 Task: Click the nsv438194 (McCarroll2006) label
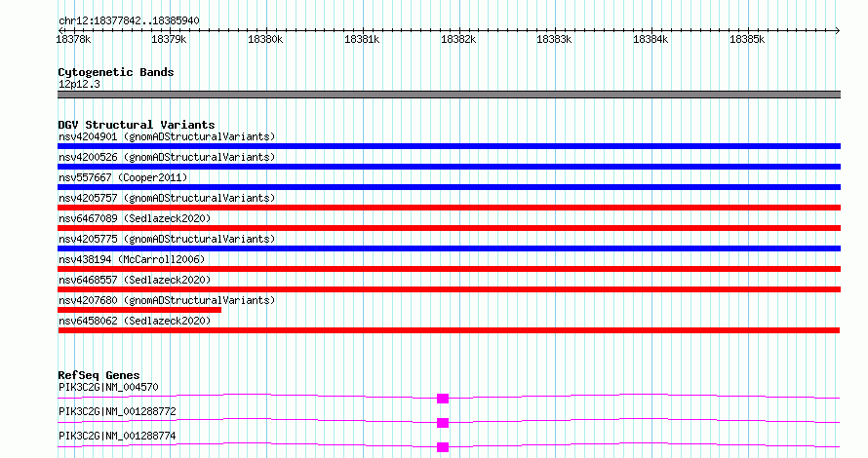(x=132, y=259)
